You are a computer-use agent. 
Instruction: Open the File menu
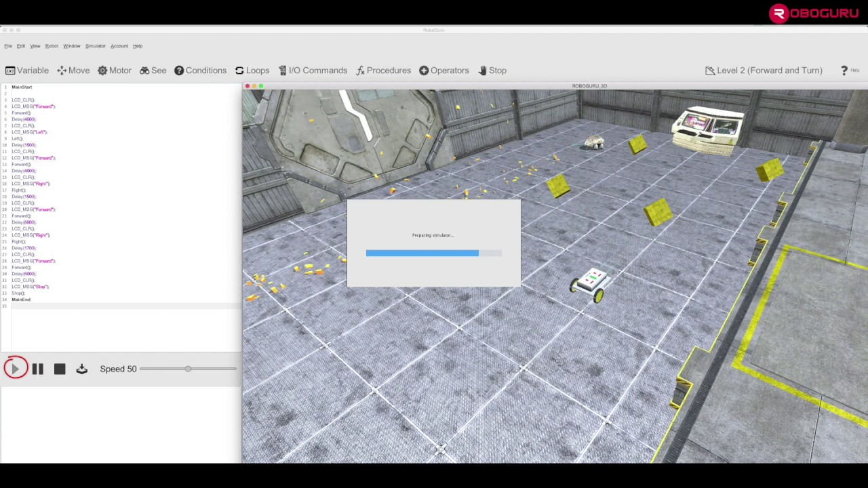point(8,46)
